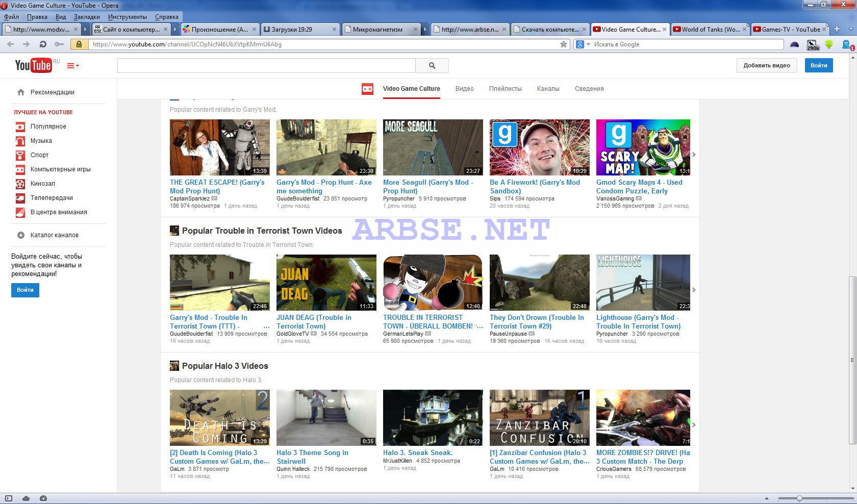This screenshot has height=504, width=857.
Task: Open Halo 3 Theme Song in Stairwell link
Action: [x=312, y=457]
